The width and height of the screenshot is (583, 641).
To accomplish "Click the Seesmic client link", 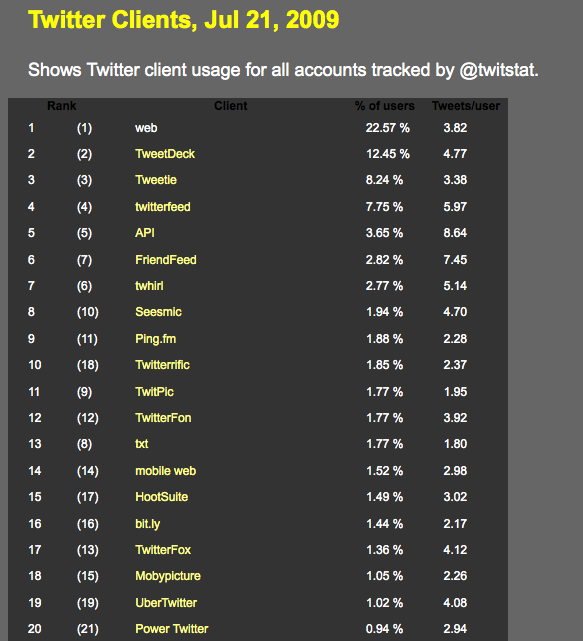I will (x=158, y=312).
